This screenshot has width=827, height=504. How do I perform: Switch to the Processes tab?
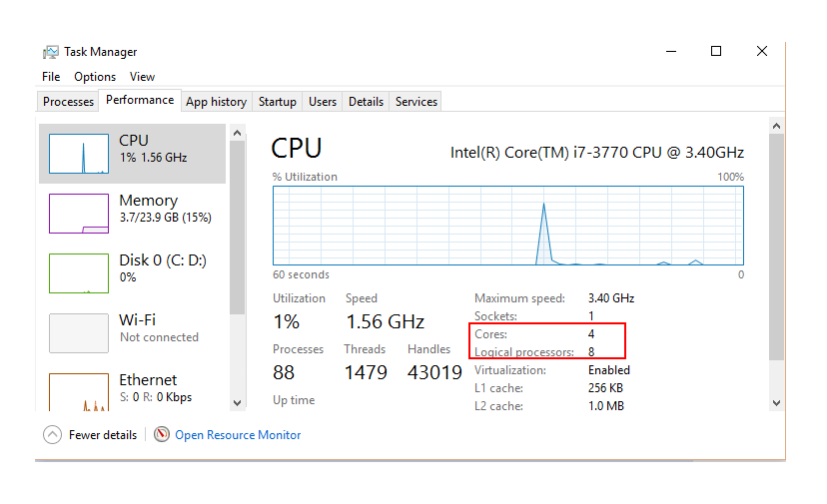tap(69, 102)
